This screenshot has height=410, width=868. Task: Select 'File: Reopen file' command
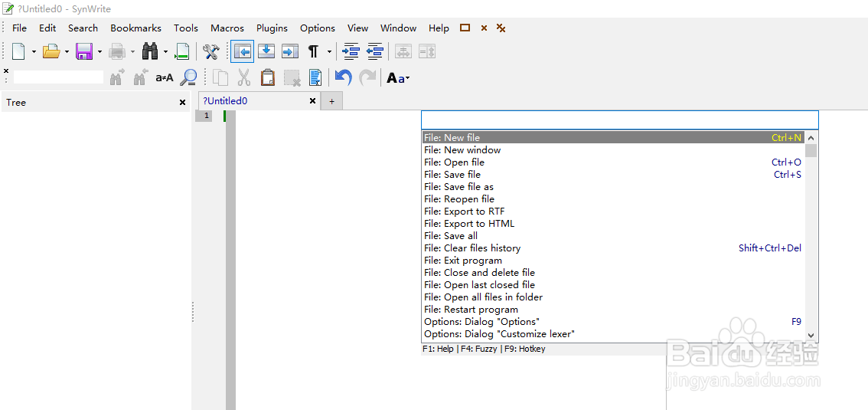(x=613, y=199)
